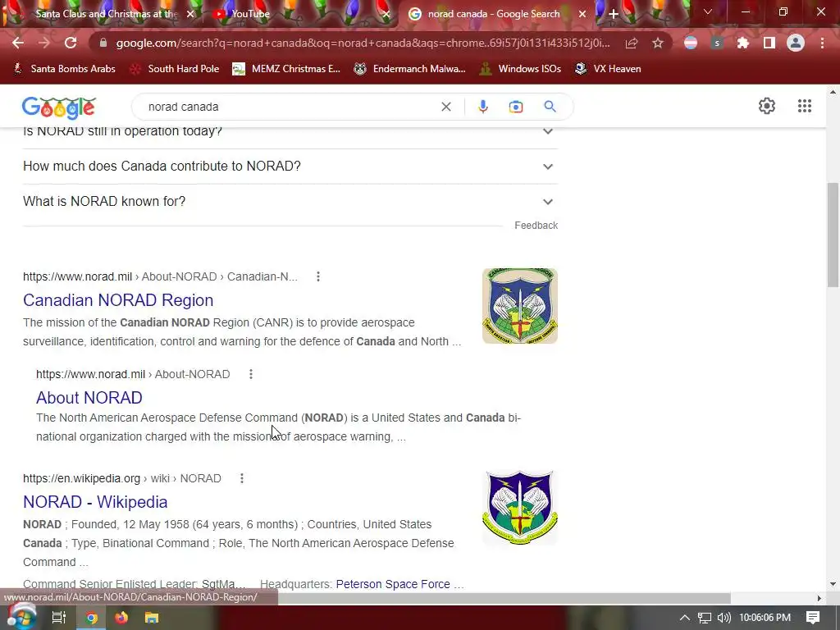840x630 pixels.
Task: Click the network tray icon
Action: (705, 618)
